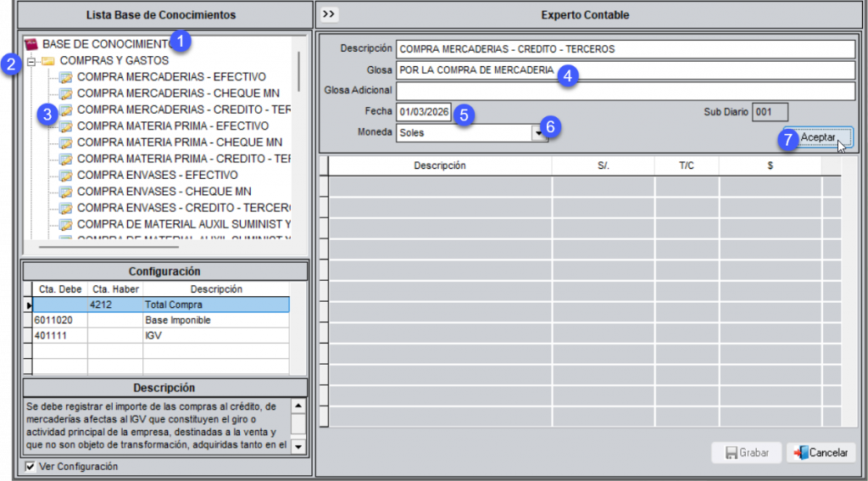Click the Cta. Debe column header
The image size is (868, 481).
[60, 289]
